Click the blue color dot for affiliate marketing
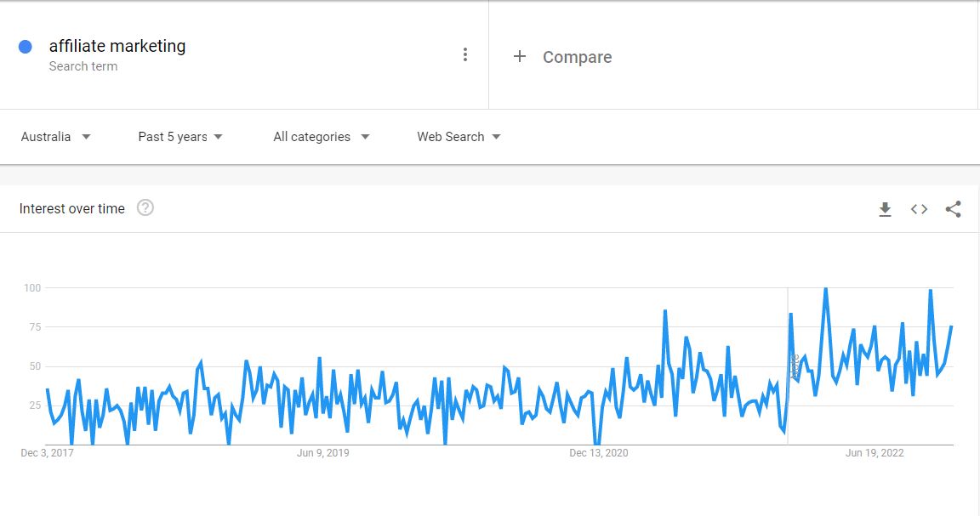This screenshot has width=980, height=516. coord(25,47)
